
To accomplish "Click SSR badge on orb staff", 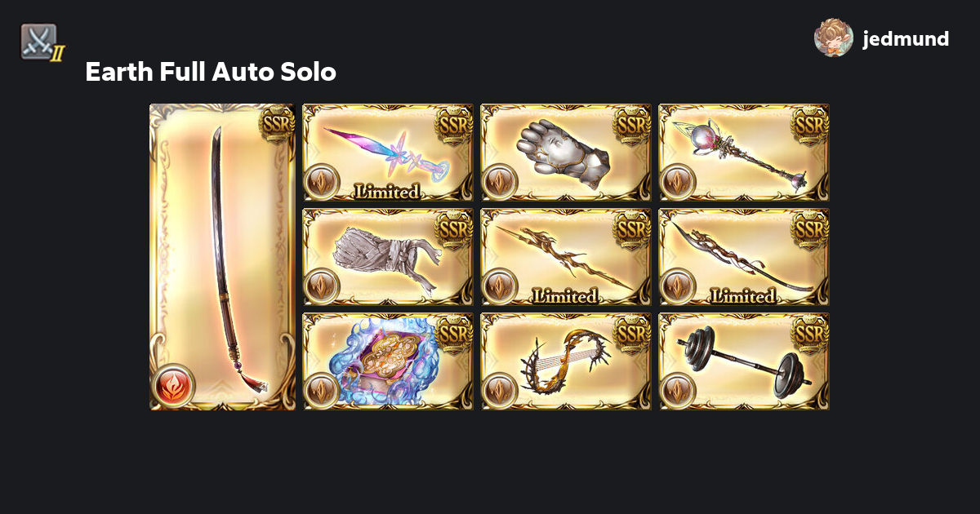I will click(810, 124).
